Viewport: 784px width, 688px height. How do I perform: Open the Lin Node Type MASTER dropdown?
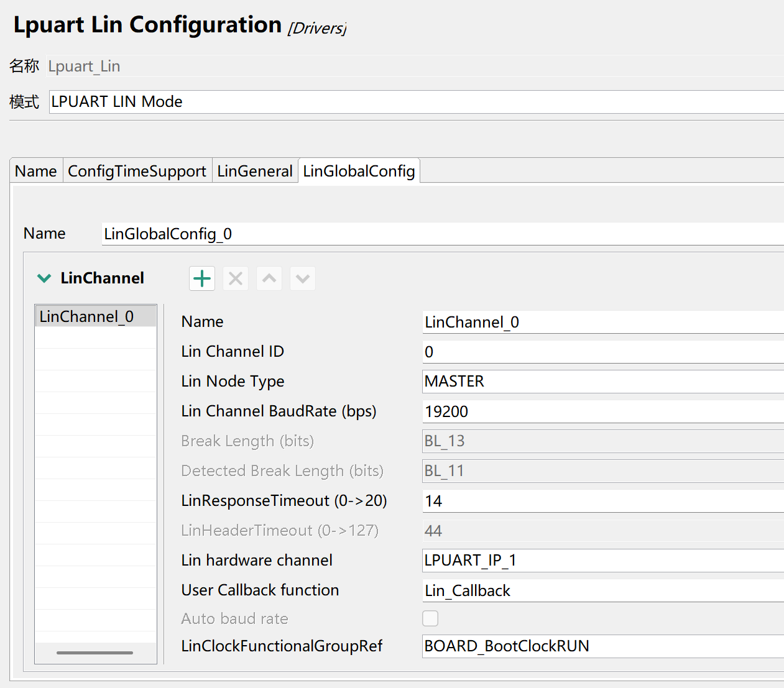(603, 382)
